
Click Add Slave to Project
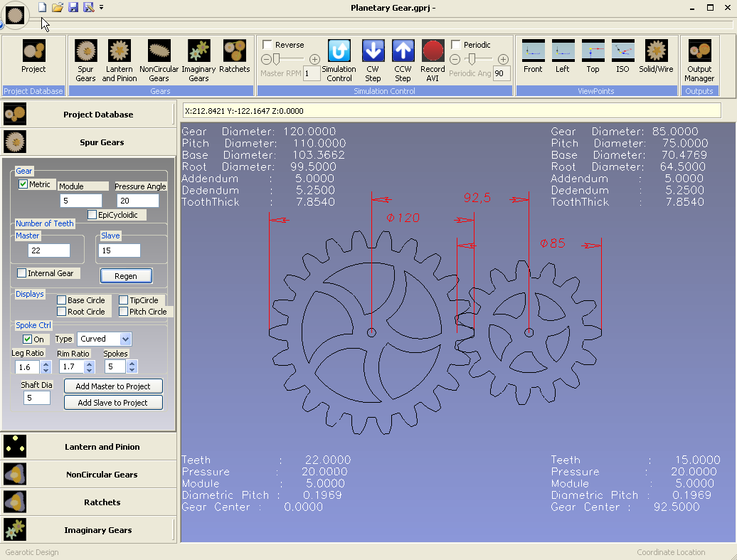tap(113, 403)
